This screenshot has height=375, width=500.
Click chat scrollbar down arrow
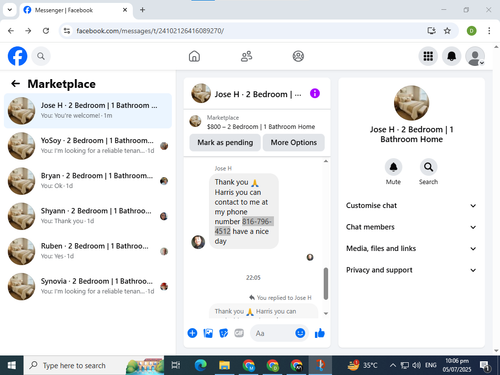click(326, 313)
